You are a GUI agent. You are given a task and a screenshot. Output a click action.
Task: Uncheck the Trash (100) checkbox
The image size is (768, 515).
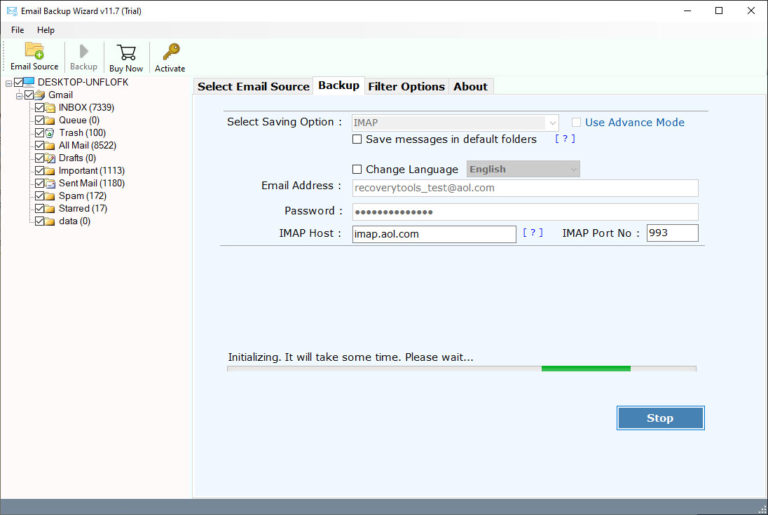(x=40, y=133)
